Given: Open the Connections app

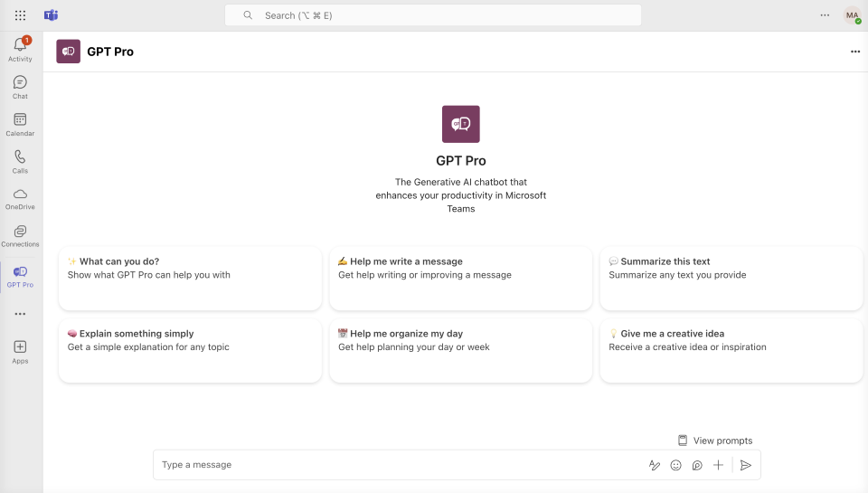Looking at the screenshot, I should point(20,234).
